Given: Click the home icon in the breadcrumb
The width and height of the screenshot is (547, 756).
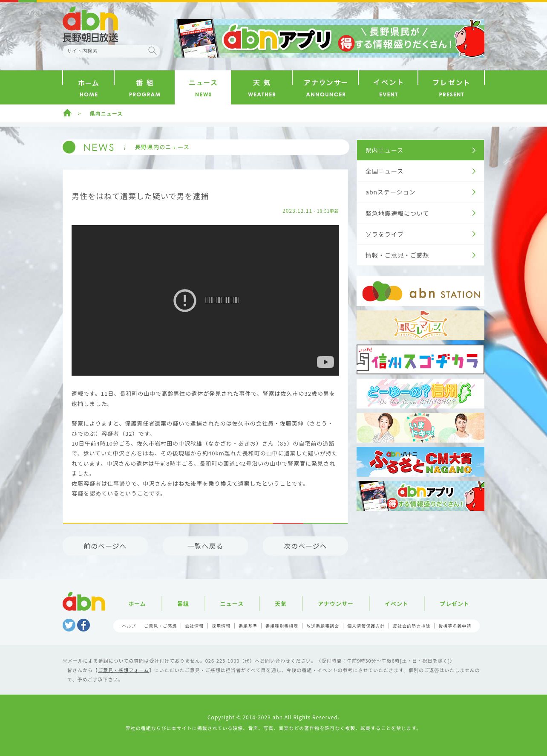Looking at the screenshot, I should coord(67,113).
